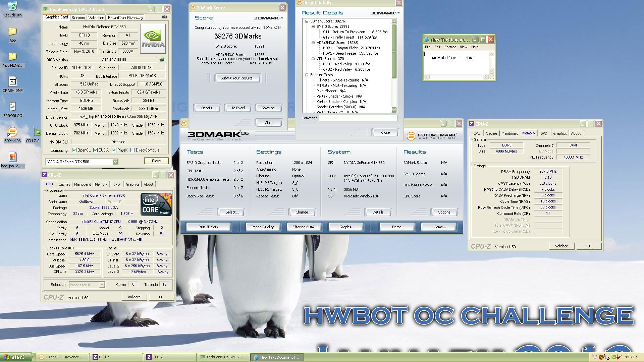Click the New Text Document notepad icon
Screen dimensions: 644x362
(426, 40)
